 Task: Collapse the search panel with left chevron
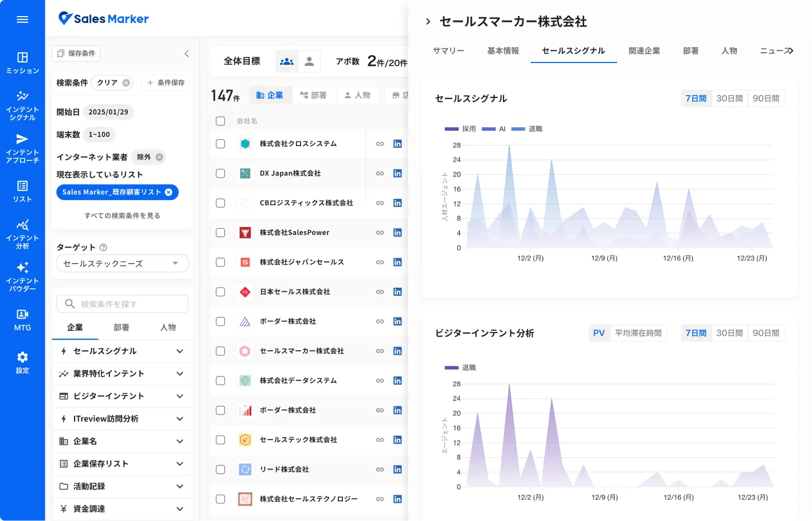point(186,53)
